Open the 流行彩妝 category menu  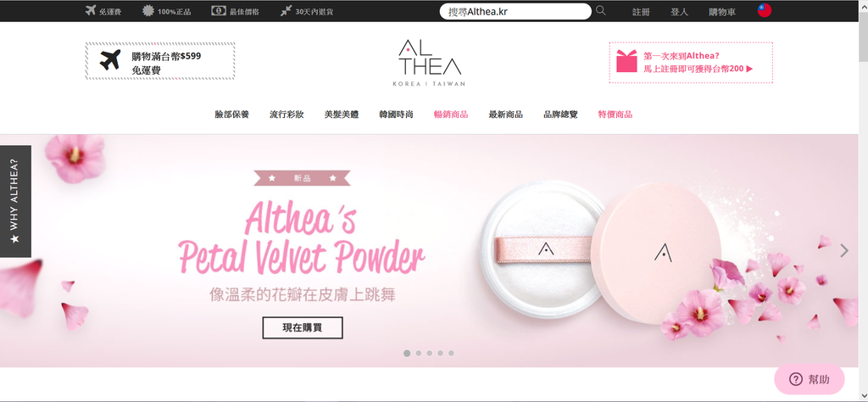pos(287,114)
